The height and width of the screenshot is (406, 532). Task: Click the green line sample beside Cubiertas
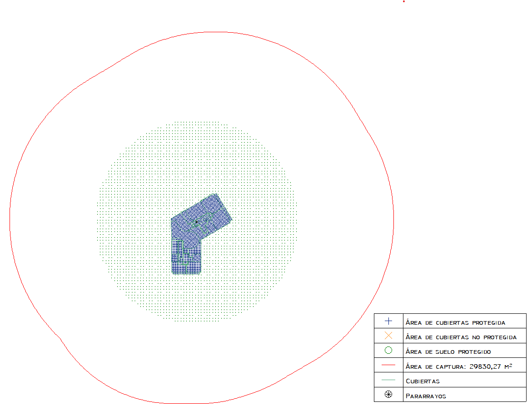[388, 380]
